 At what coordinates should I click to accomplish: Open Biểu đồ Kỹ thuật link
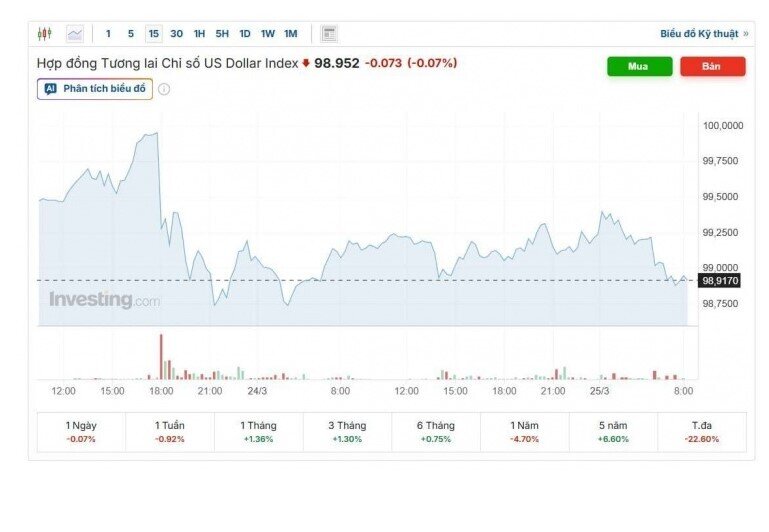pos(704,34)
